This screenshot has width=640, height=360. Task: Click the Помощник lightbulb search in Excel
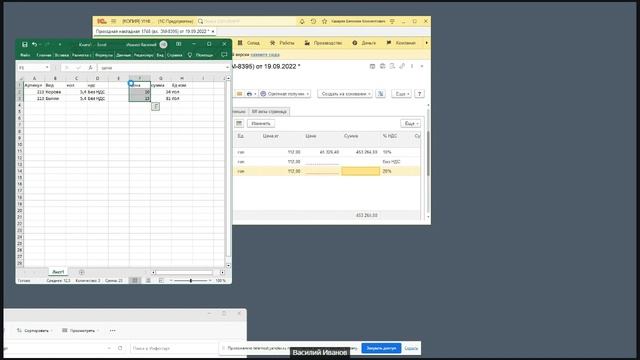click(201, 55)
